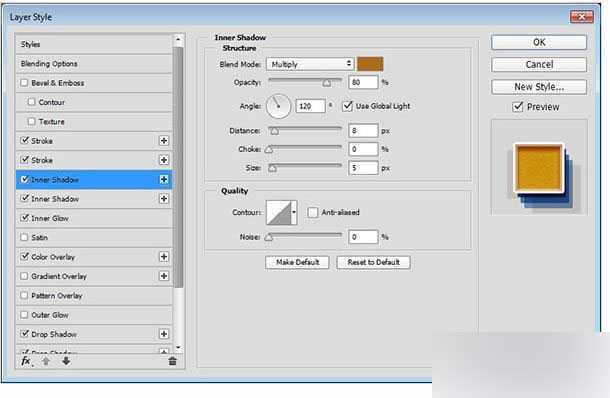
Task: Click the Opacity slider handle
Action: 327,83
